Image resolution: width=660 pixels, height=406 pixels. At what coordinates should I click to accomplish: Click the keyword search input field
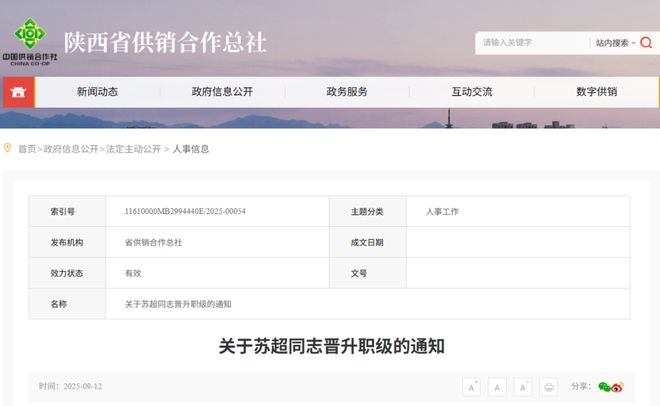tap(530, 43)
